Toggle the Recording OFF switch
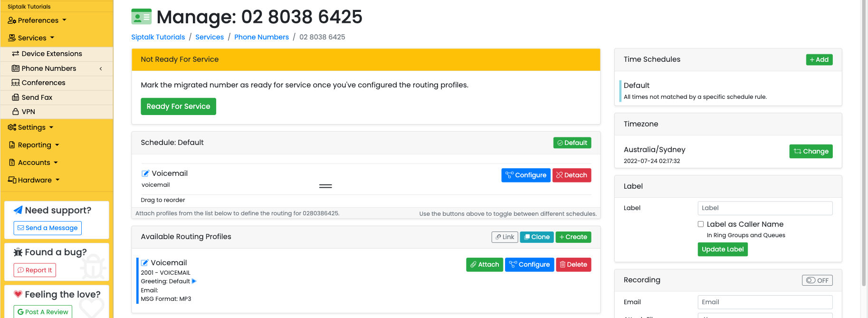This screenshot has height=318, width=868. [x=817, y=280]
